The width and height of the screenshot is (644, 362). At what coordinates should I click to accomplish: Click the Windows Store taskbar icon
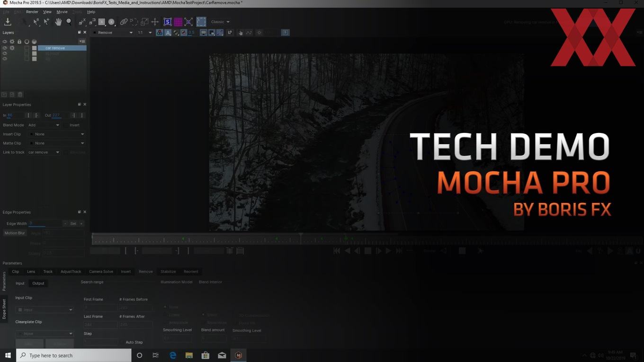coord(206,355)
